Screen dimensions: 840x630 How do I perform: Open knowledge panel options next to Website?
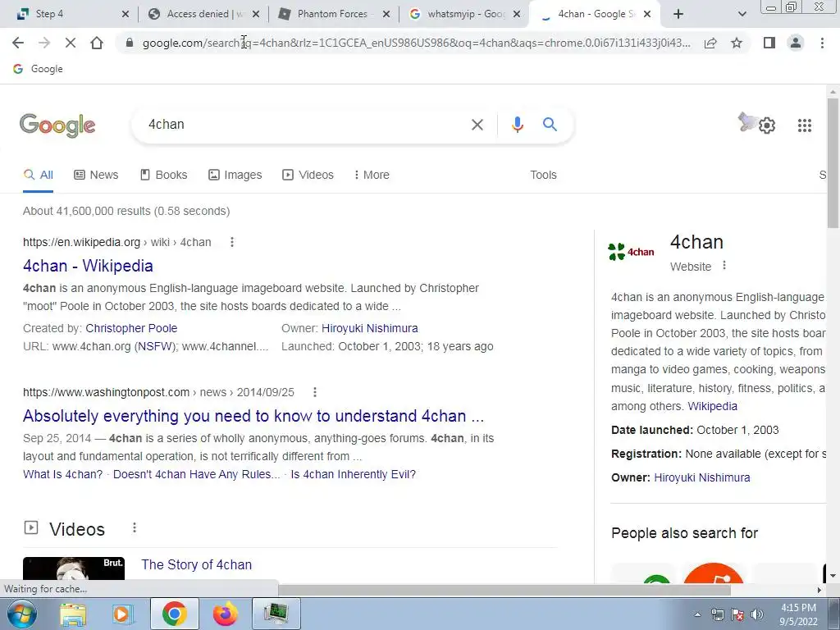point(724,265)
